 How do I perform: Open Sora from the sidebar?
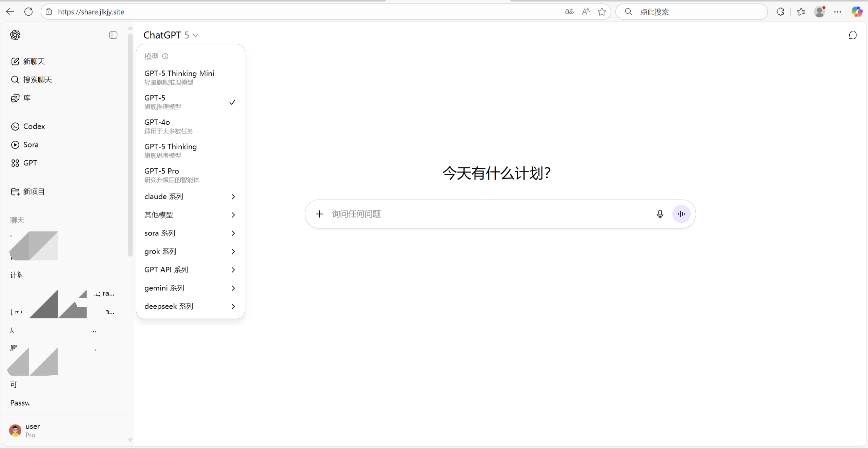(x=31, y=144)
